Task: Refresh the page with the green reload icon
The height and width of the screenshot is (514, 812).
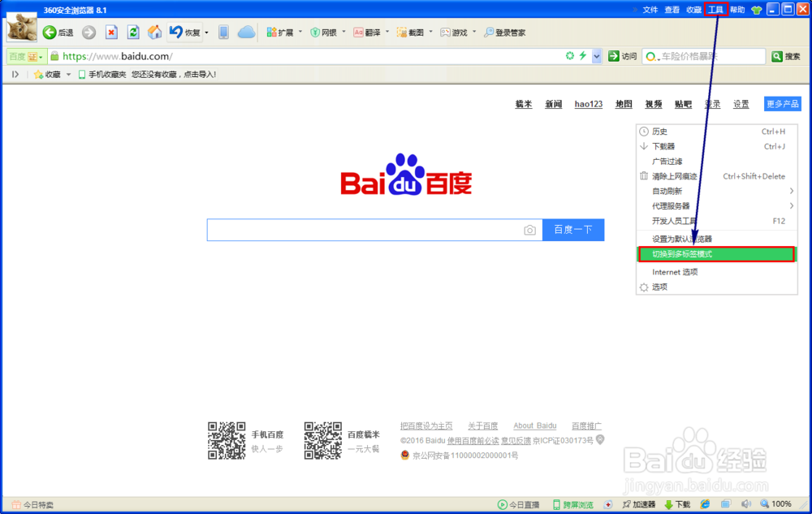Action: (133, 32)
